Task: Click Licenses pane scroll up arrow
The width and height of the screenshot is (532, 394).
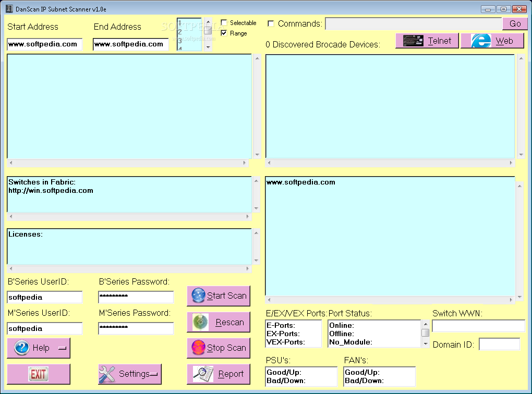Action: click(x=256, y=232)
